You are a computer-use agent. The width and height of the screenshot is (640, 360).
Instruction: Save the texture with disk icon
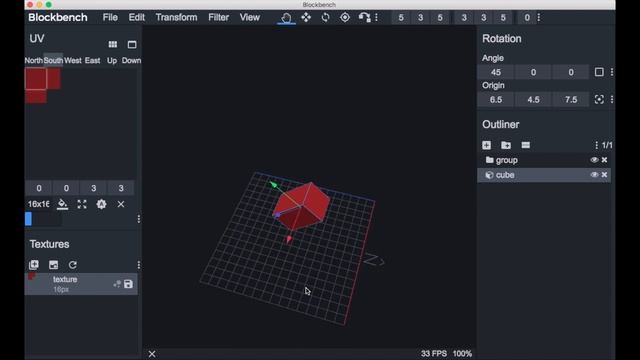click(x=128, y=284)
